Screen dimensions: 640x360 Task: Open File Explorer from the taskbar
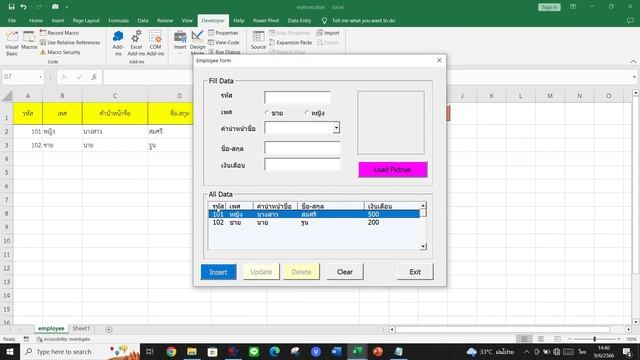tap(192, 351)
